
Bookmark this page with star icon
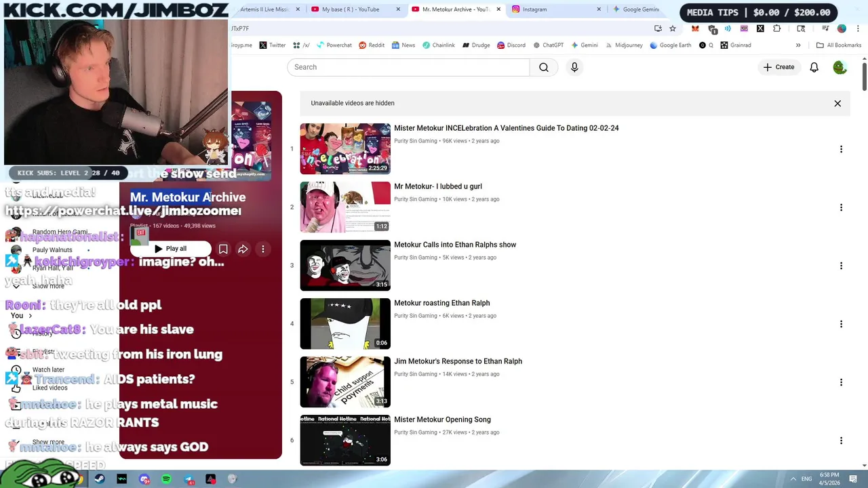(672, 28)
